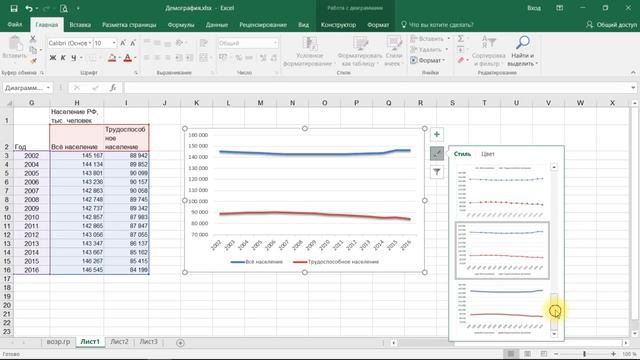This screenshot has width=640, height=360.
Task: Open Сортировка и фильтр menu
Action: tap(488, 51)
